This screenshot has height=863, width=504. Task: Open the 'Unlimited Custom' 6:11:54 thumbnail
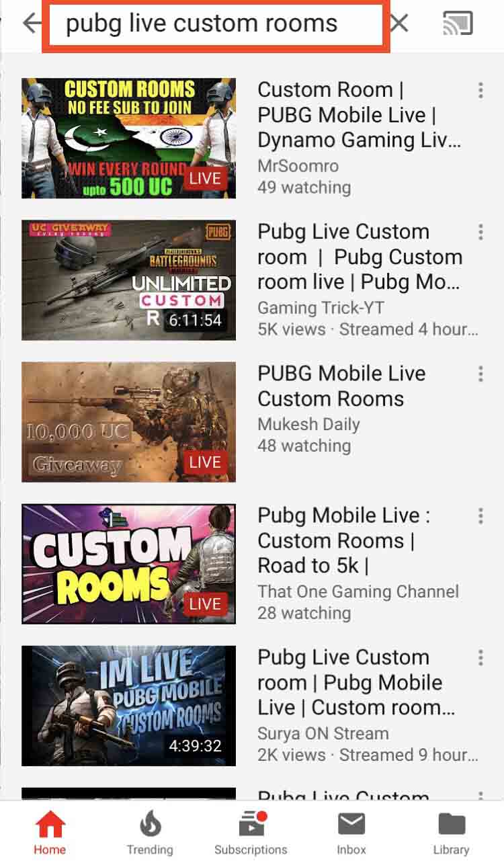[x=129, y=280]
